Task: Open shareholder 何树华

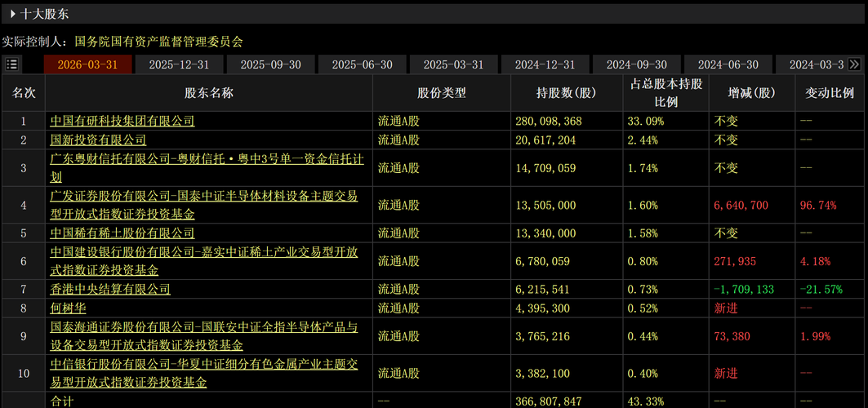Action: tap(68, 308)
